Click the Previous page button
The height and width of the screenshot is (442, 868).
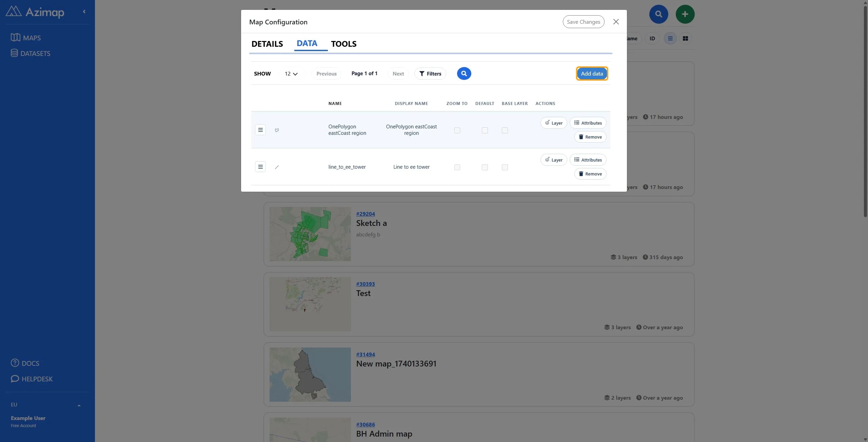point(327,73)
